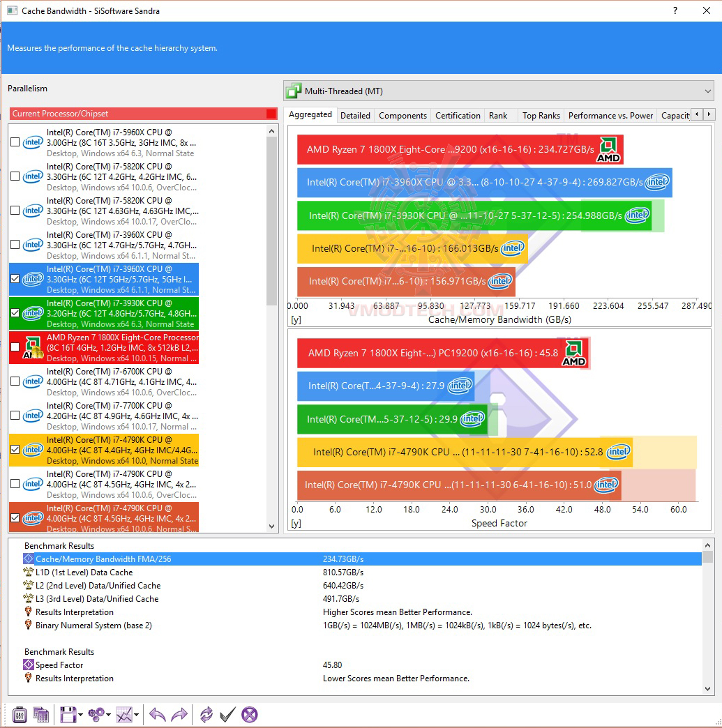722x728 pixels.
Task: Click the help question mark in title bar
Action: [675, 10]
